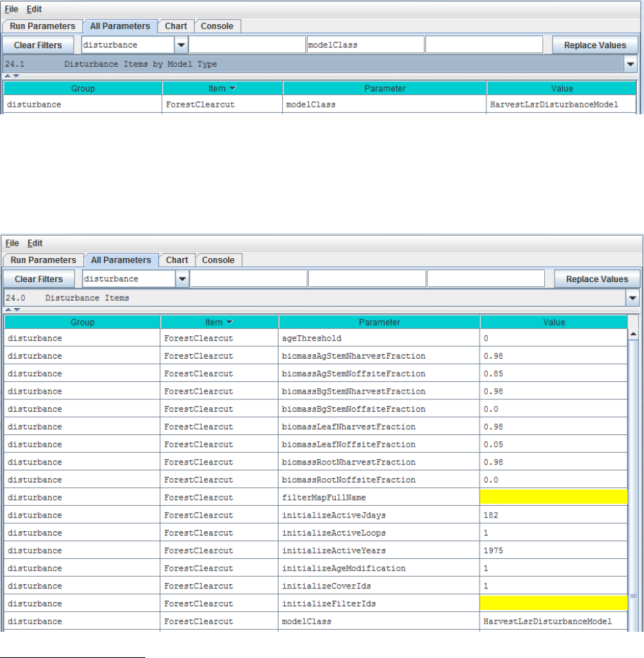Image resolution: width=644 pixels, height=658 pixels.
Task: Open Edit menu in lower window
Action: coord(35,244)
